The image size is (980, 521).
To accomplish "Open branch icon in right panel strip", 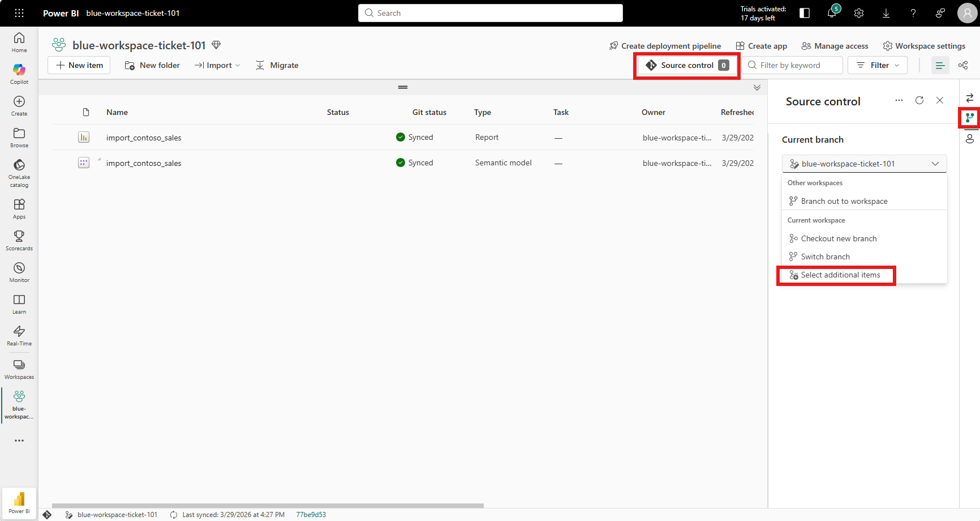I will coord(970,118).
